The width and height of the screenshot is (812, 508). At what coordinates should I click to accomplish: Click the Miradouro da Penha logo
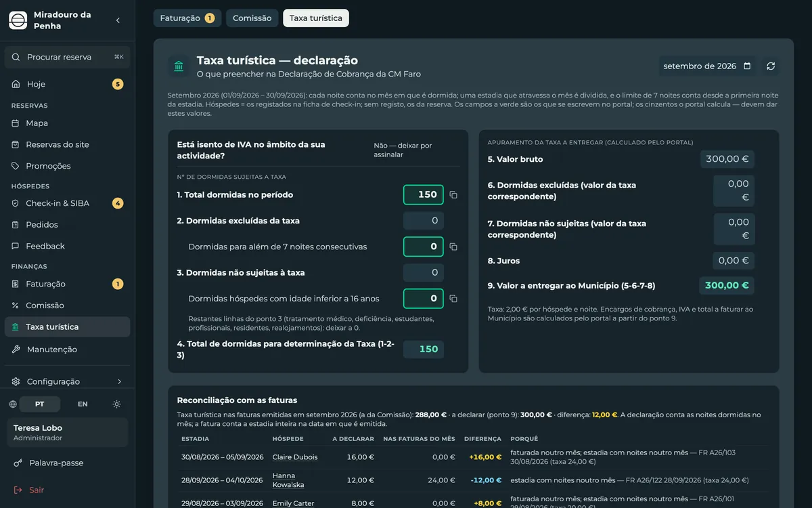(18, 20)
